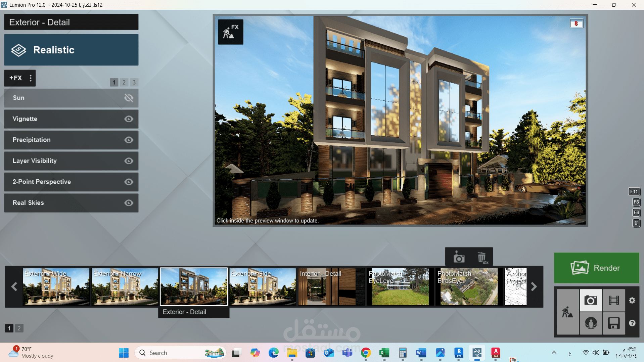This screenshot has width=644, height=362.
Task: Select the Exterior - Side photo thumbnail
Action: 263,286
